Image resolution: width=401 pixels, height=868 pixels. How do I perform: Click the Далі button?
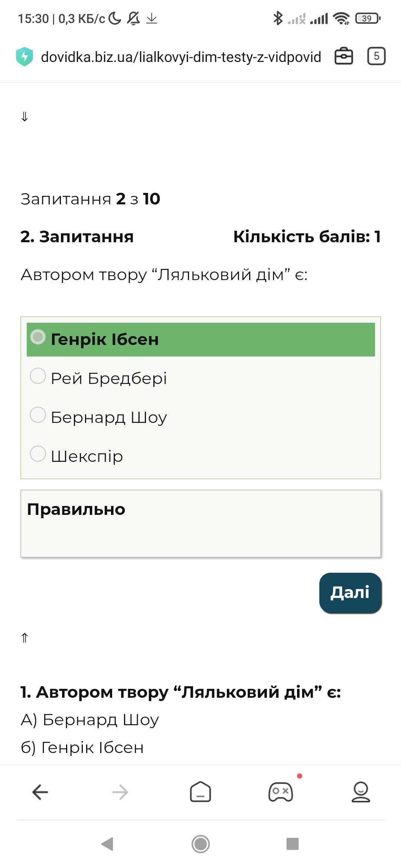point(351,593)
